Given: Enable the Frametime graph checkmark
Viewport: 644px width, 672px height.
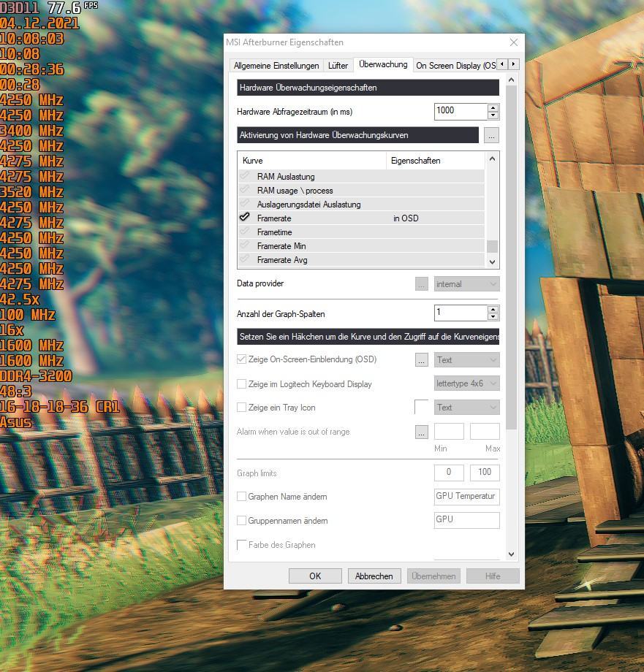Looking at the screenshot, I should pos(244,231).
